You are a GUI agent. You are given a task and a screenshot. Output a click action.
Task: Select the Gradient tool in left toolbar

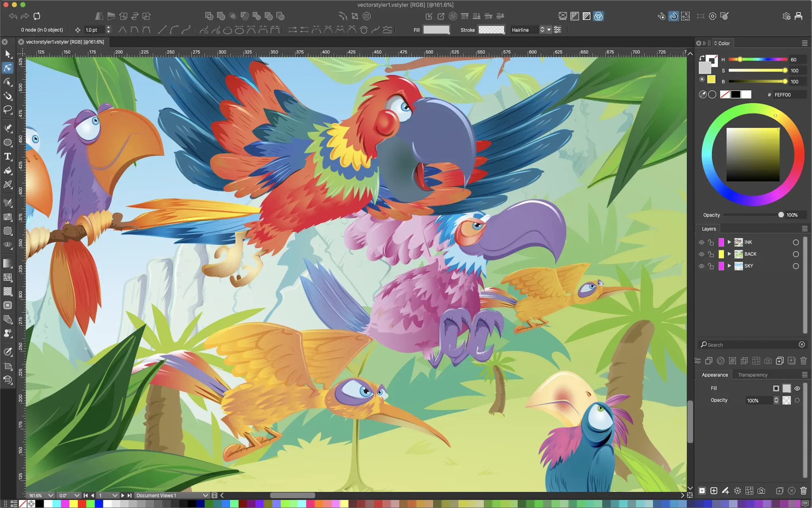8,264
